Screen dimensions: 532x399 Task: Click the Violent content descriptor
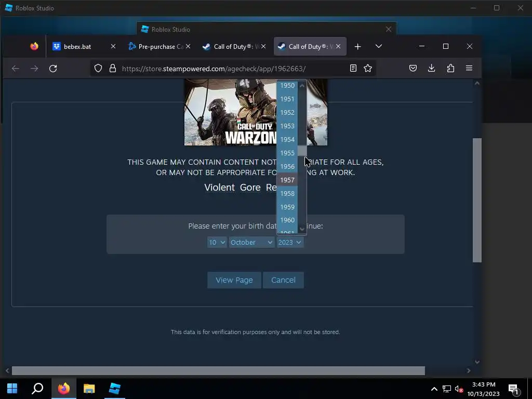[x=220, y=188]
